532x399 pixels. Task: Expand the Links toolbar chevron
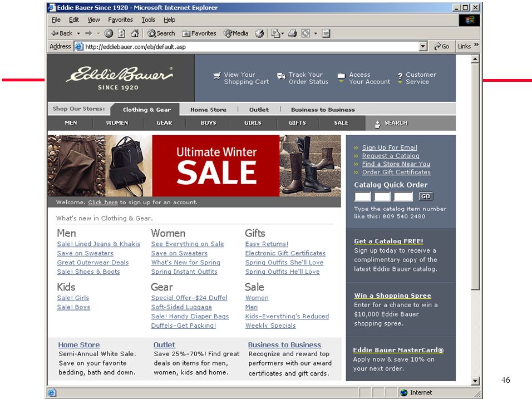pos(476,45)
